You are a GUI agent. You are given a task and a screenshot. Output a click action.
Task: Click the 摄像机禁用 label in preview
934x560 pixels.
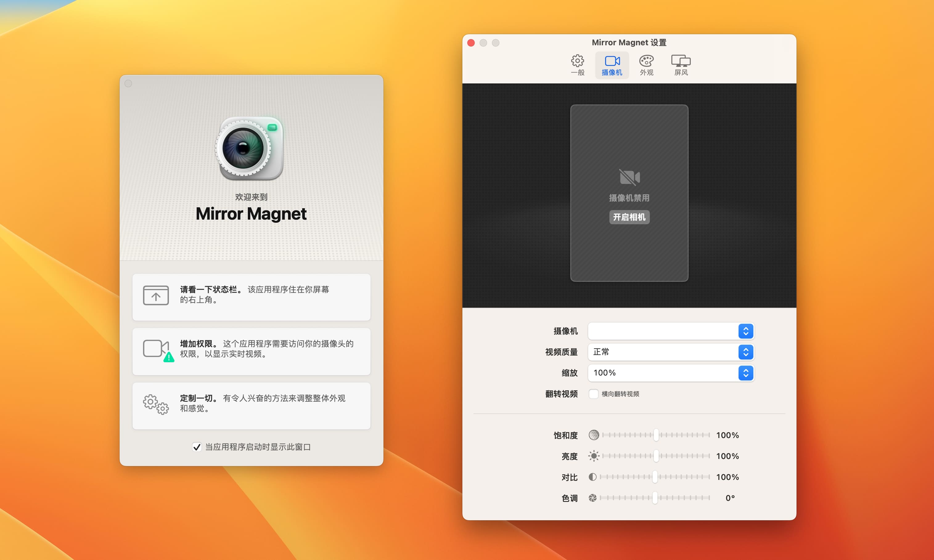coord(629,198)
